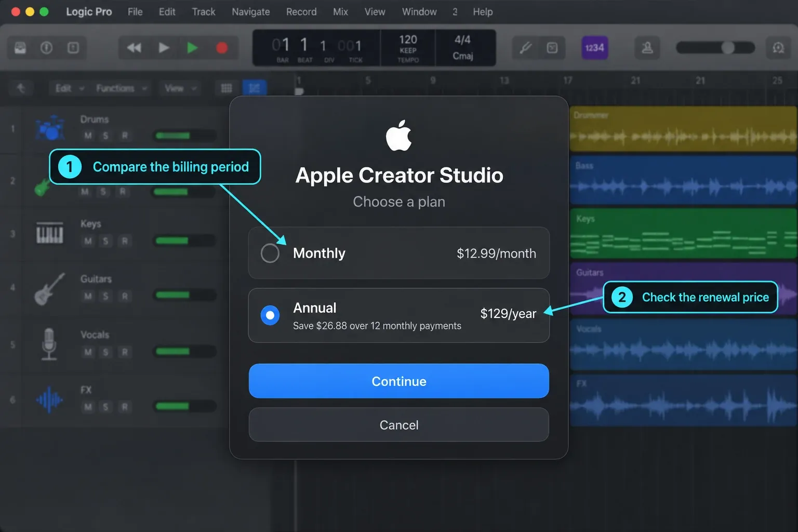Record-enable the Vocals track
Screen dimensions: 798x532
pyautogui.click(x=125, y=352)
